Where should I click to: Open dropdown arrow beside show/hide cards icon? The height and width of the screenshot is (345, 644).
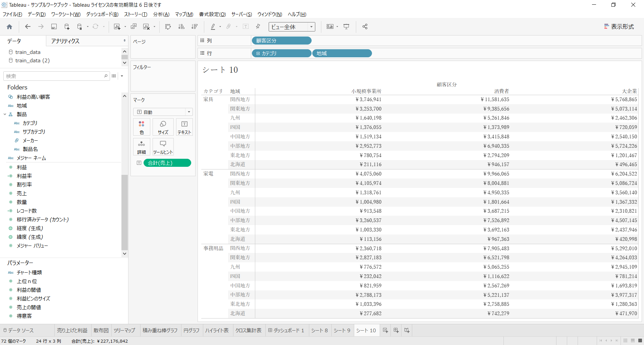[337, 27]
